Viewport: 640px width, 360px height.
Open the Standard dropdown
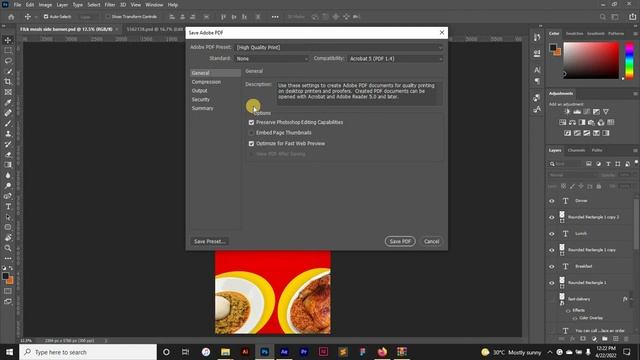coord(271,59)
